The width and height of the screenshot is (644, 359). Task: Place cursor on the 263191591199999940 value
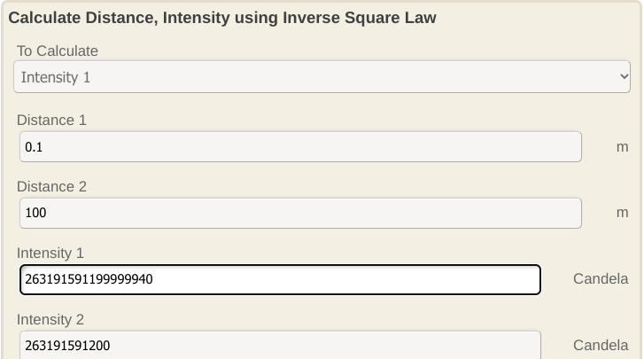(x=89, y=280)
